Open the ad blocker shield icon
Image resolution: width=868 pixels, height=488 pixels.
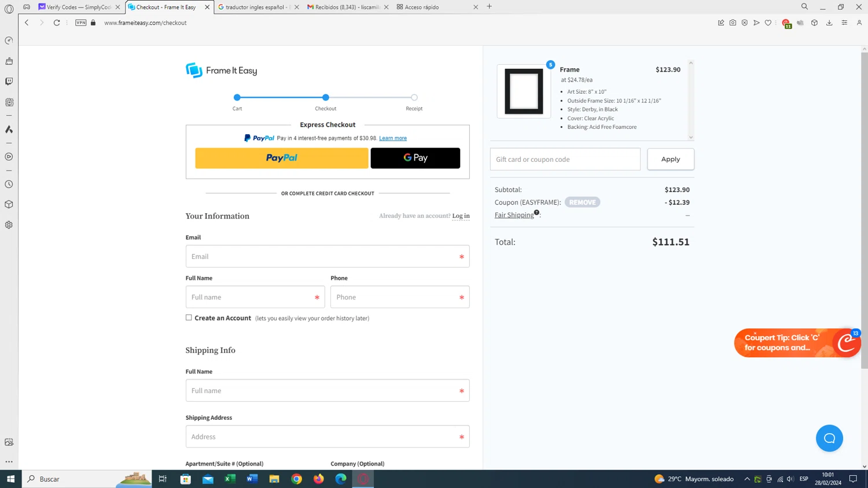[745, 23]
